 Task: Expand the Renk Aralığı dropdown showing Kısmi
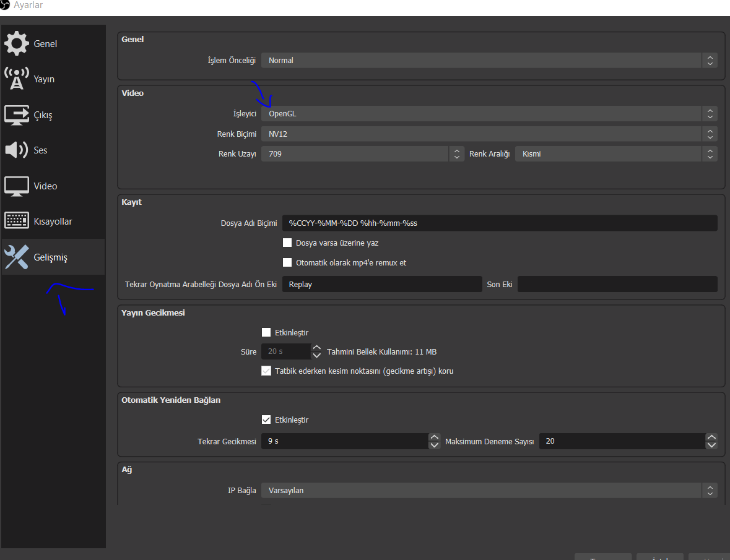(615, 154)
